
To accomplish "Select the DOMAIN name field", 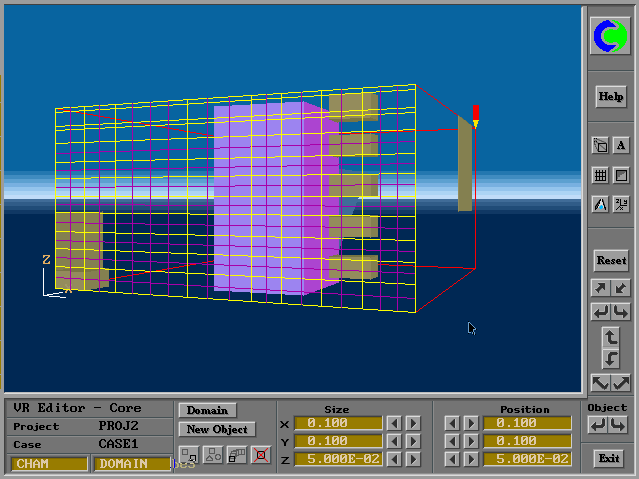I will [132, 463].
